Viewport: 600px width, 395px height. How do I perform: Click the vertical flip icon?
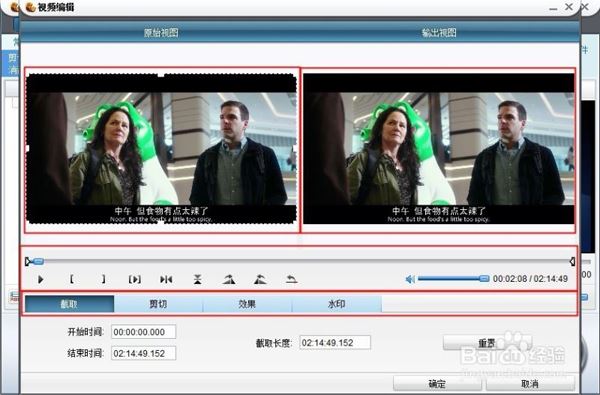197,279
